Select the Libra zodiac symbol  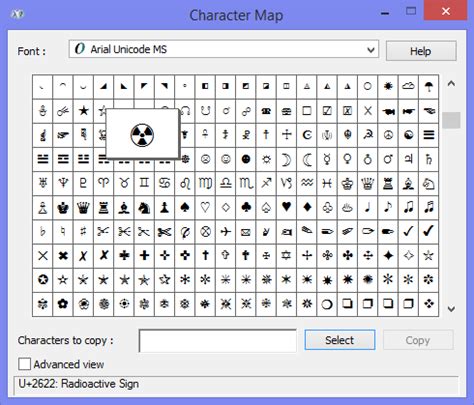pyautogui.click(x=226, y=183)
